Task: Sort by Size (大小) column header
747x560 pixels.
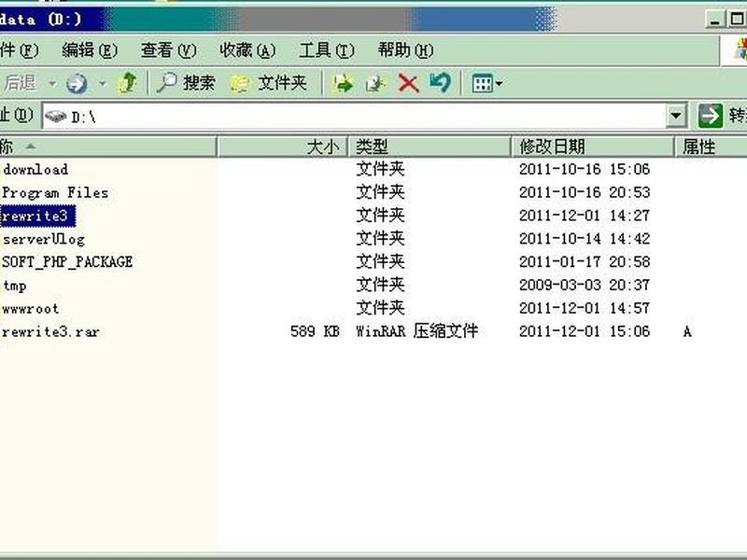Action: 283,147
